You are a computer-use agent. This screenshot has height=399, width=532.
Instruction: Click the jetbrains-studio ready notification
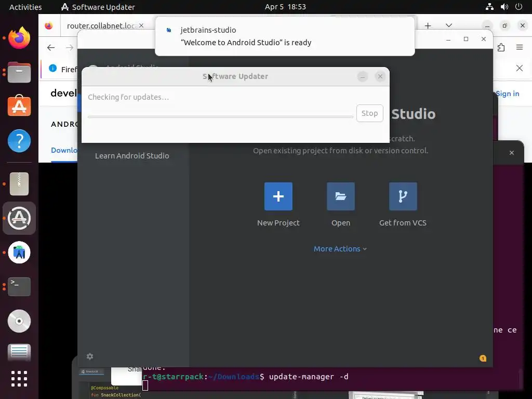(285, 36)
